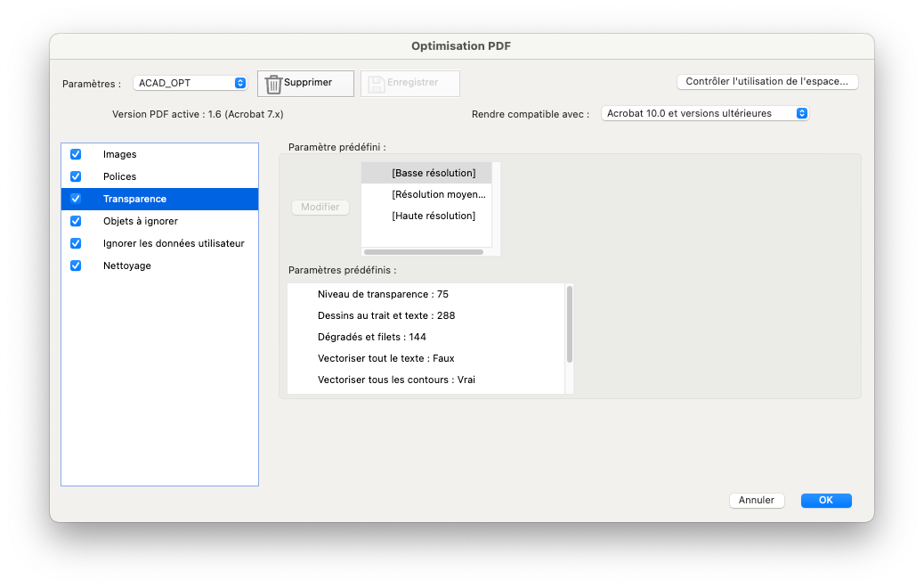Click the trash icon on Supprimer
This screenshot has height=588, width=924.
tap(273, 85)
